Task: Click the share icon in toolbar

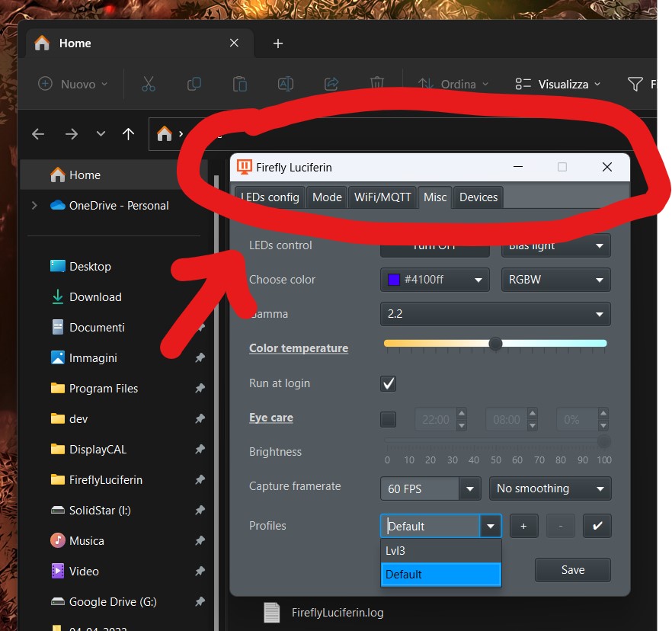Action: 331,84
